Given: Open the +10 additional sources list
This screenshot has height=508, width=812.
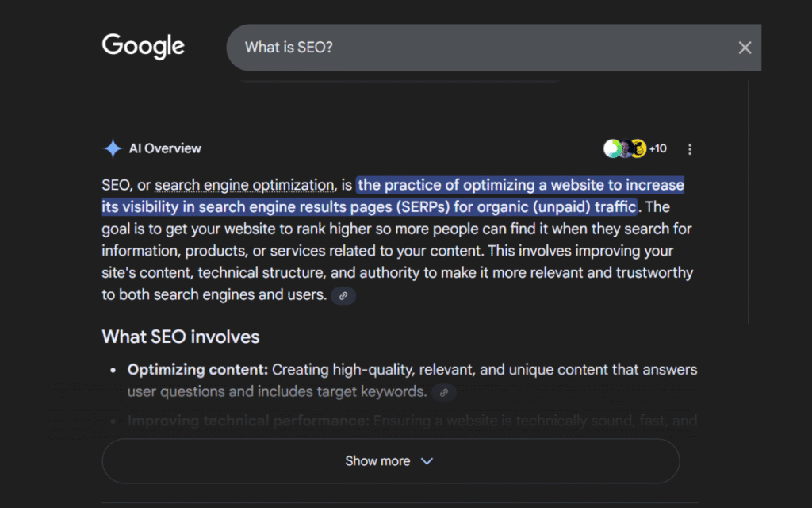Looking at the screenshot, I should tap(657, 148).
